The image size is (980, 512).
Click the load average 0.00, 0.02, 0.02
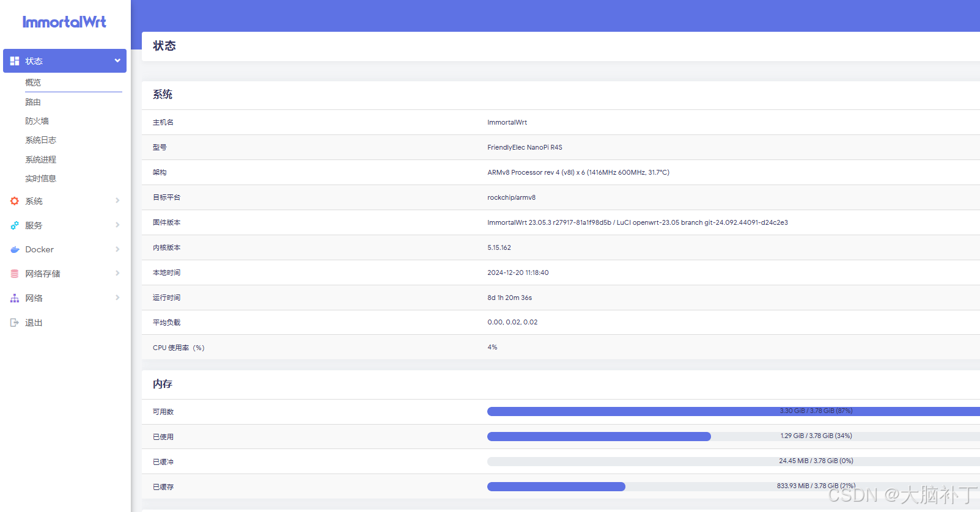point(512,322)
